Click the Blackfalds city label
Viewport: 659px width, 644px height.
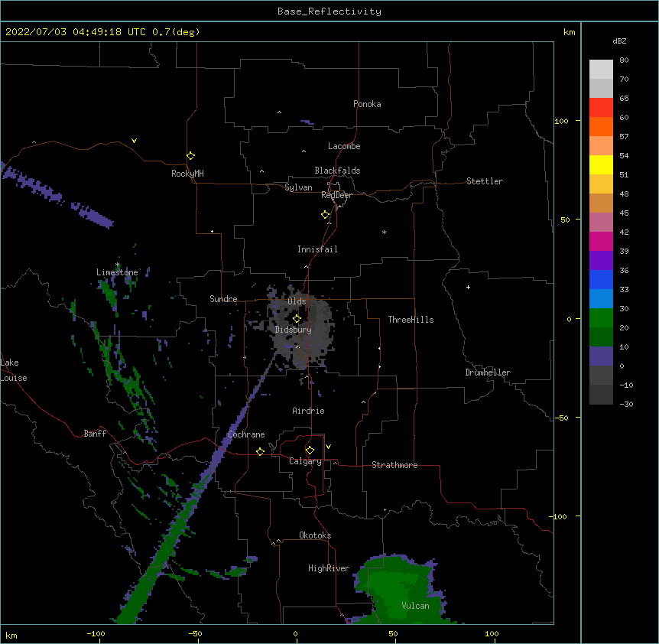[337, 171]
